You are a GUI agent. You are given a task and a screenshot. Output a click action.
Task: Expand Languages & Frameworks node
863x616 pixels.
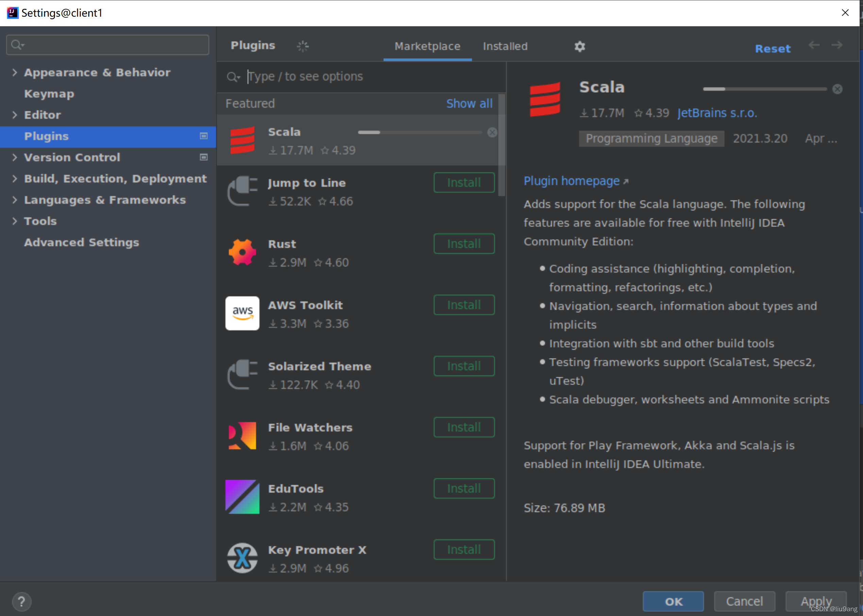[14, 199]
